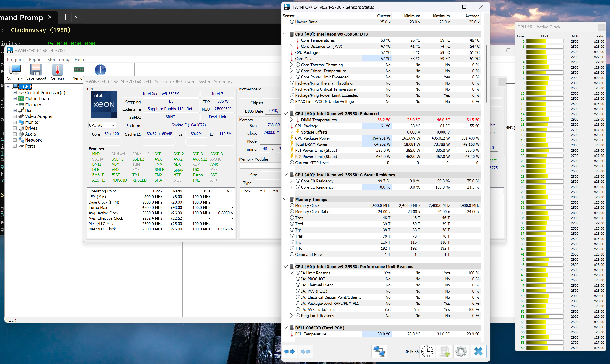Screen dimensions: 610x364
Task: Open the CPU #0 selector dropdown
Action: [102, 125]
